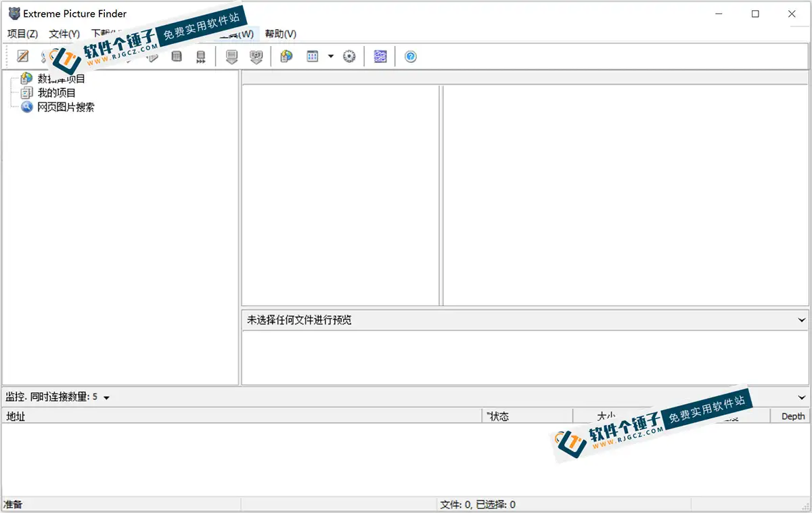Maximize the Extreme Picture Finder window
The width and height of the screenshot is (812, 513).
[x=755, y=14]
